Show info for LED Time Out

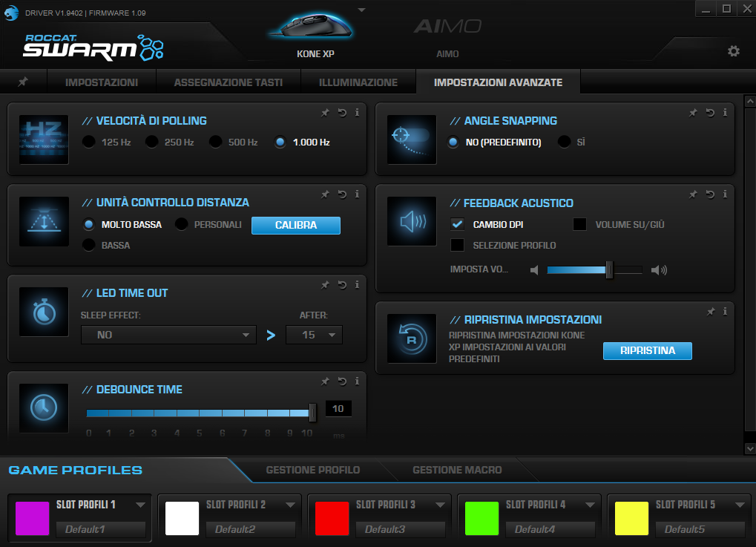(357, 284)
